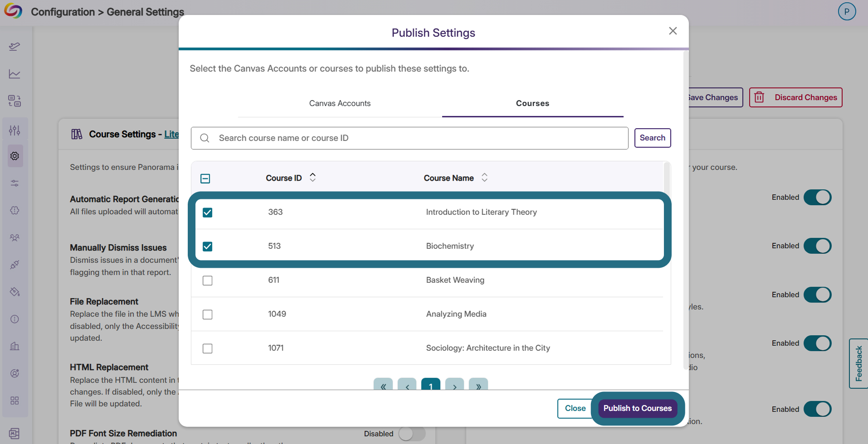Toggle Manually Dismiss Issues Enabled switch
868x444 pixels.
coord(817,246)
